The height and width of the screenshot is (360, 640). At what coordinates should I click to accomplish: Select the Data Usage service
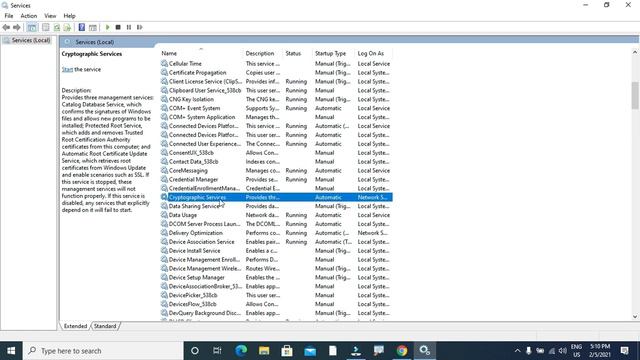(x=276, y=215)
